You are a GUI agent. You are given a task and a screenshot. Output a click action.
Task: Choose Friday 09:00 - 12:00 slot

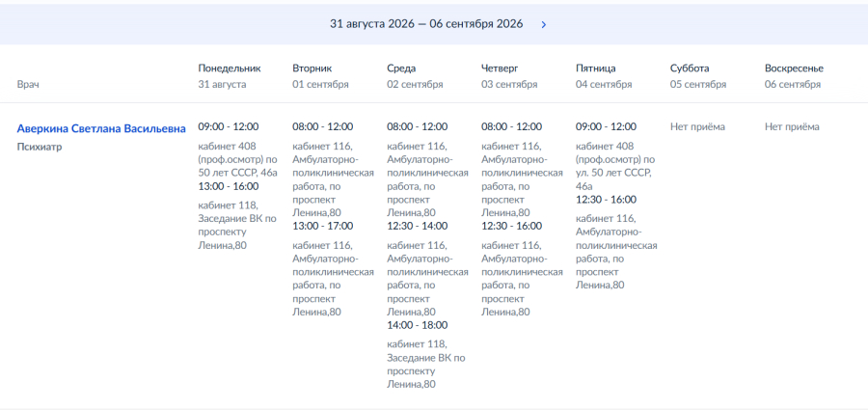(x=607, y=126)
